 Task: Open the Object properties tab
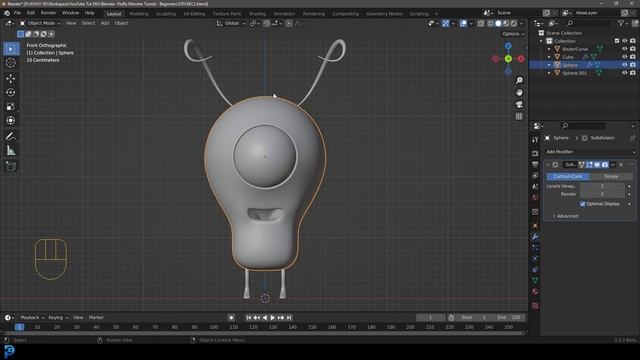coord(535,226)
